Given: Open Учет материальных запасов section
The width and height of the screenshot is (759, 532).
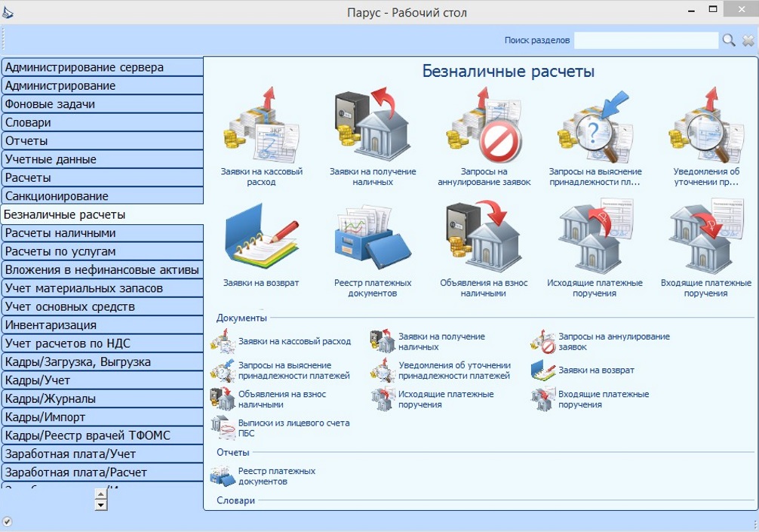Looking at the screenshot, I should coord(102,288).
